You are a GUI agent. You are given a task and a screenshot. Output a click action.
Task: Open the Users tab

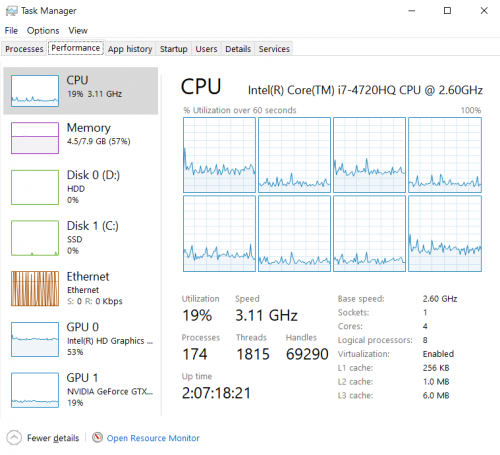click(206, 49)
